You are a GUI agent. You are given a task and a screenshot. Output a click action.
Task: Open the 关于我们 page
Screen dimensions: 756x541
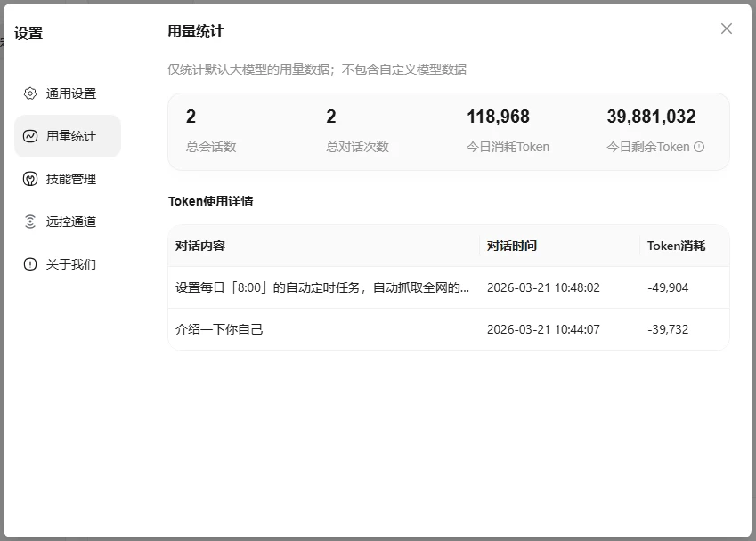(67, 263)
